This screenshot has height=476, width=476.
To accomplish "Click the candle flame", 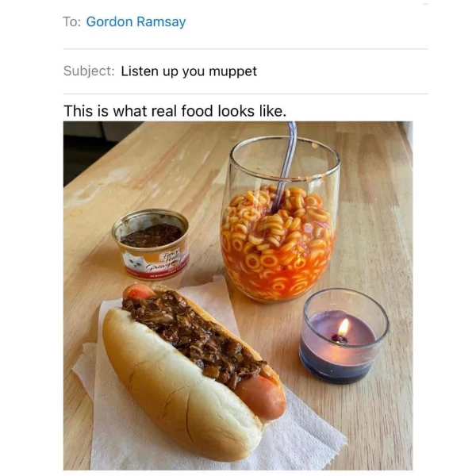I will [344, 327].
